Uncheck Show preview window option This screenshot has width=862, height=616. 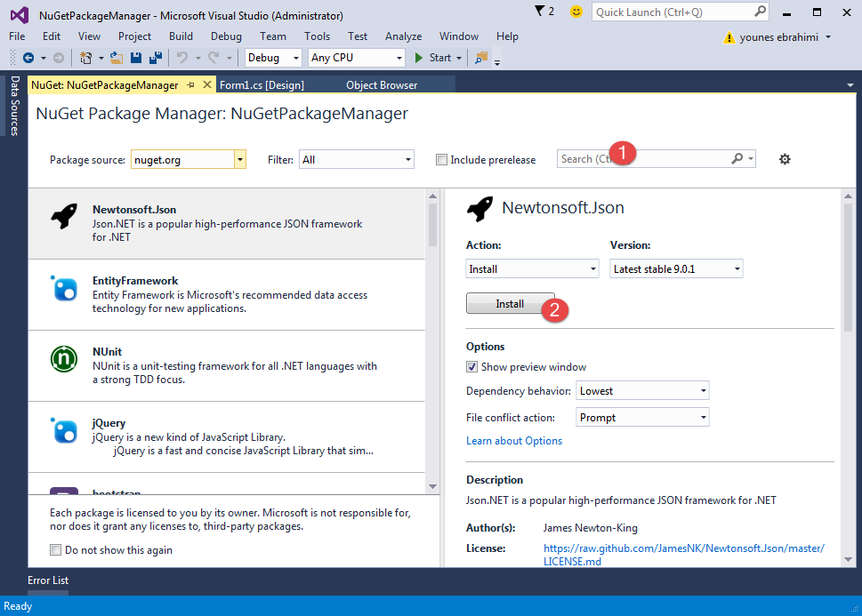coord(471,366)
